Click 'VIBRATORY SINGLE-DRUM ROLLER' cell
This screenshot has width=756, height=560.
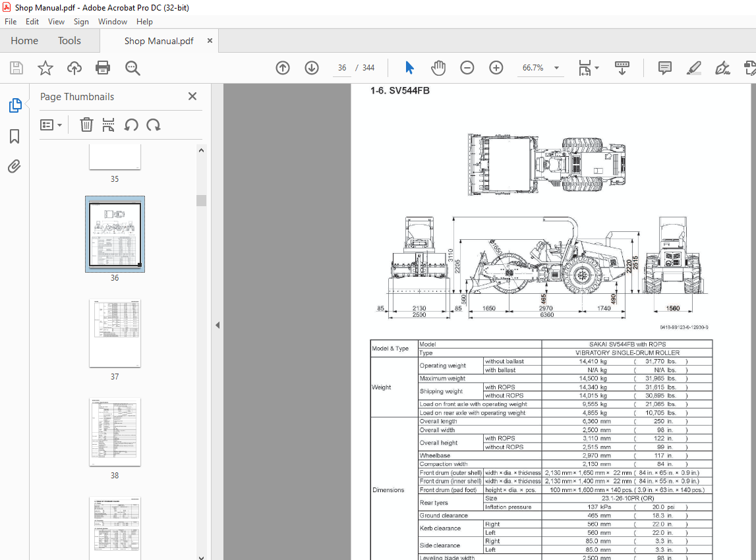[x=627, y=352]
